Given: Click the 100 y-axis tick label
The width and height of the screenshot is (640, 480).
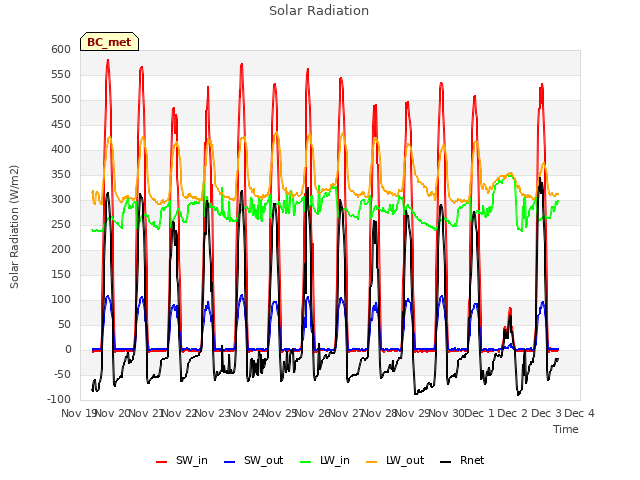Looking at the screenshot, I should pyautogui.click(x=61, y=300).
